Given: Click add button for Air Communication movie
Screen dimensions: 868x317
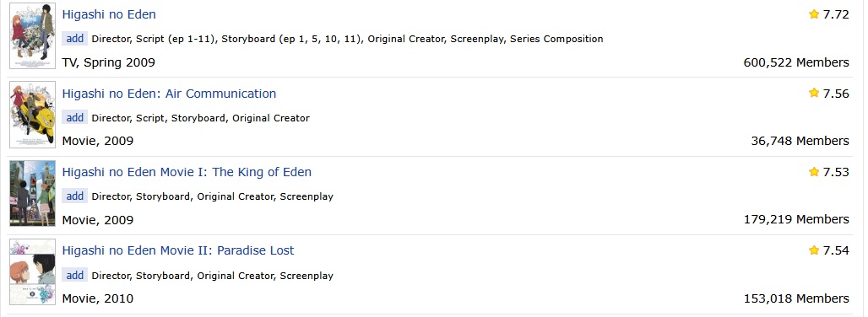Looking at the screenshot, I should (75, 118).
